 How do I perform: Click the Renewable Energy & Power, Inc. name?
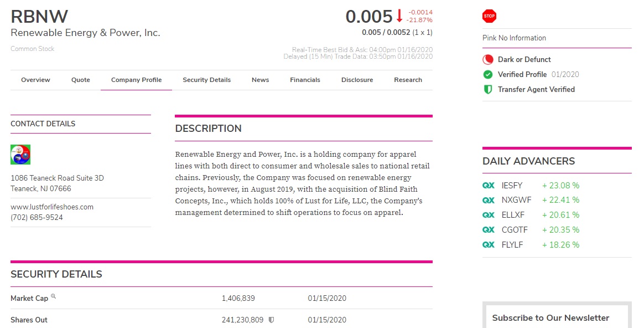point(85,33)
